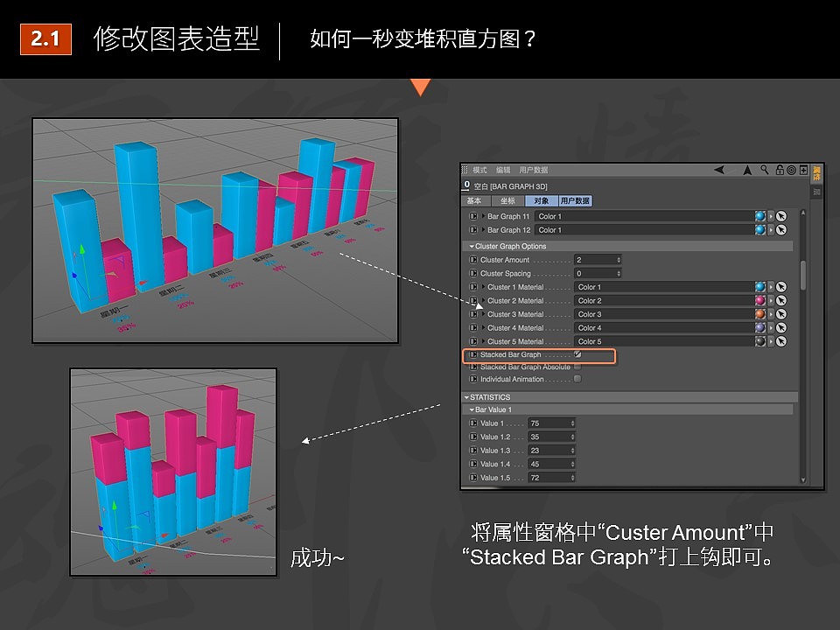Screen dimensions: 840x630
Task: Pick object for Cluster 5 Material
Action: tap(781, 341)
